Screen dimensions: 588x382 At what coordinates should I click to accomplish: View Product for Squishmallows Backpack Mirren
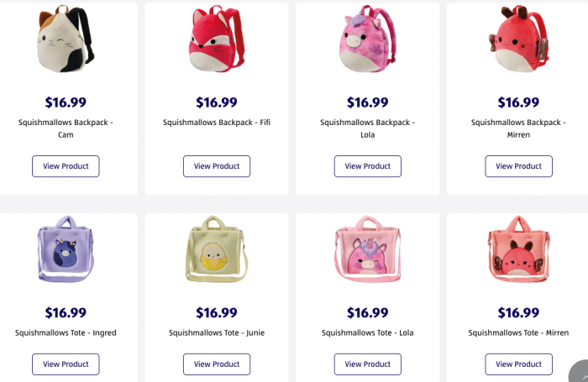[x=518, y=166]
